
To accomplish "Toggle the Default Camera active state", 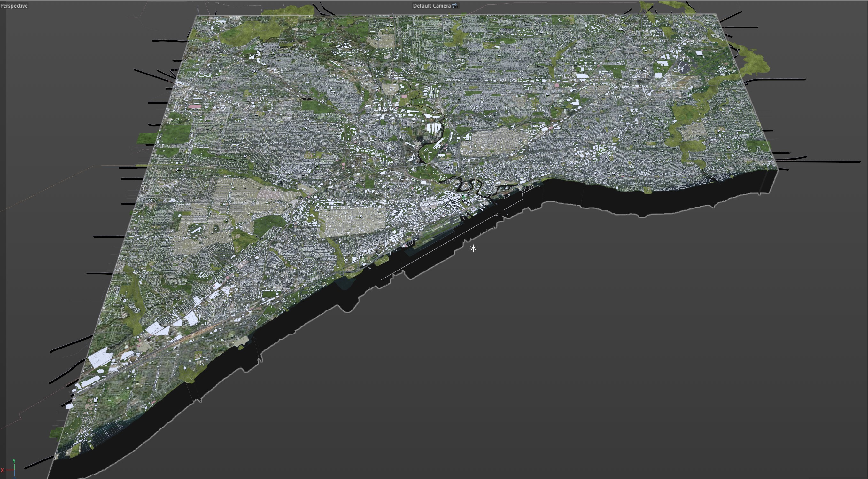I will point(432,5).
